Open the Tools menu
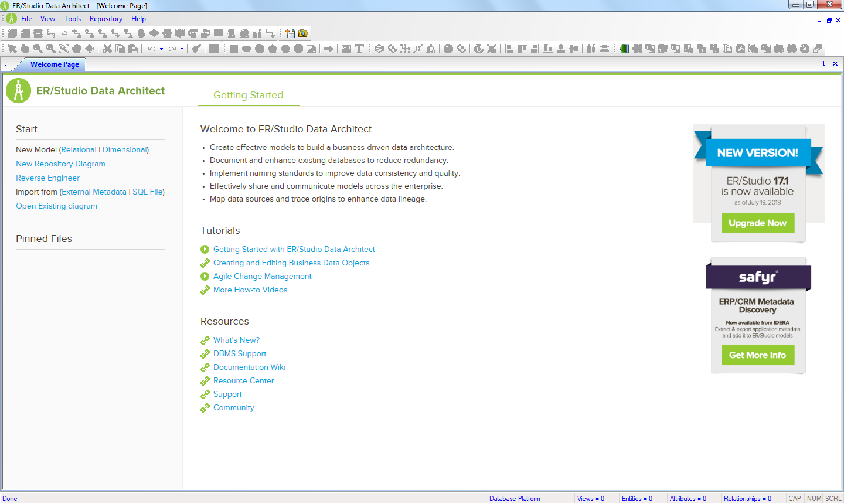 [x=72, y=19]
